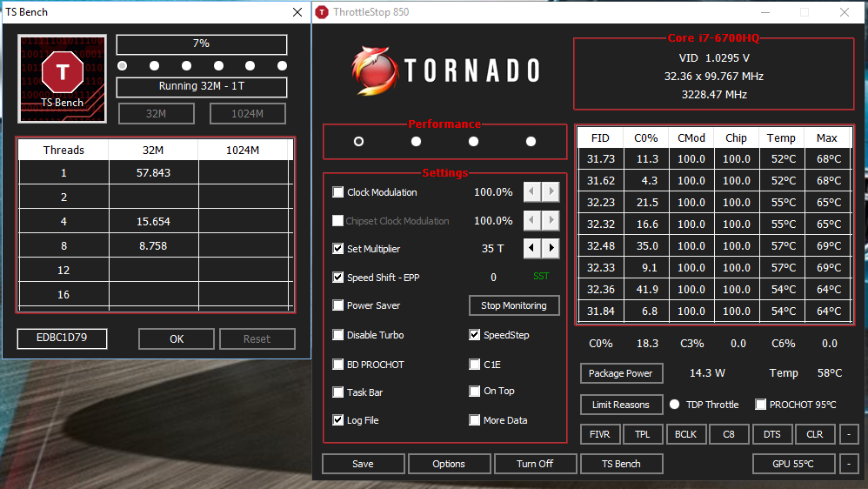Decrease Clock Modulation with left arrow
The image size is (868, 489).
coord(532,192)
